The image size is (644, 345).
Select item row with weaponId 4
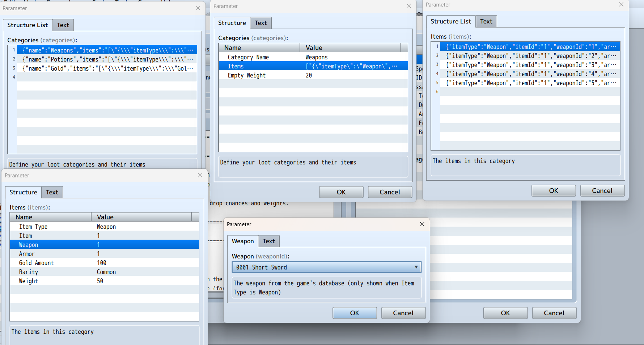530,73
